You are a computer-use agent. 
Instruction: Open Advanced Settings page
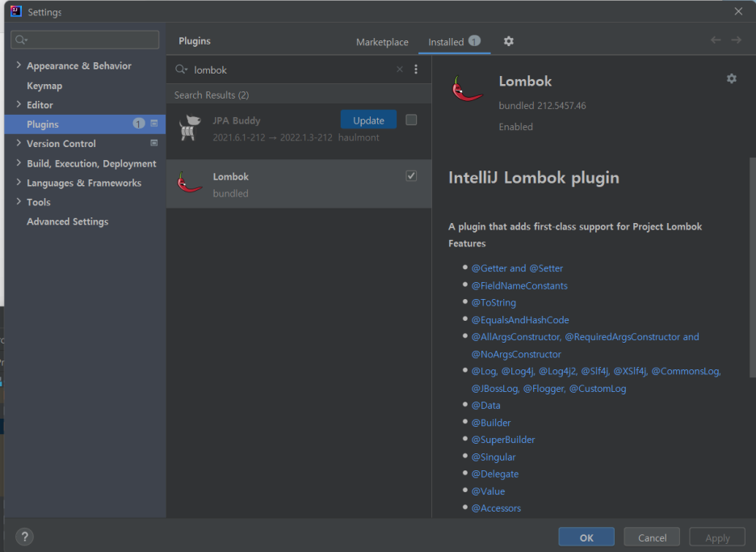pos(68,221)
